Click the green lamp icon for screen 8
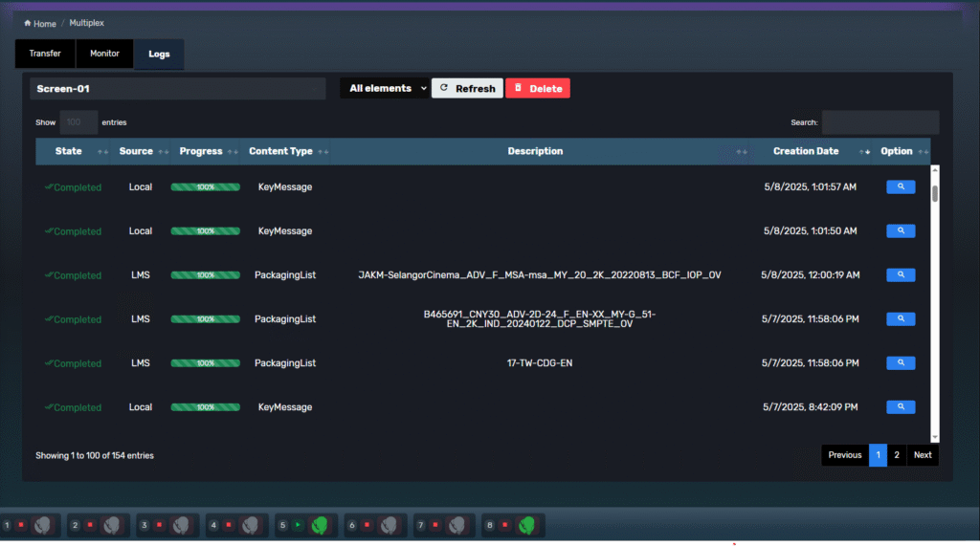 (x=526, y=525)
